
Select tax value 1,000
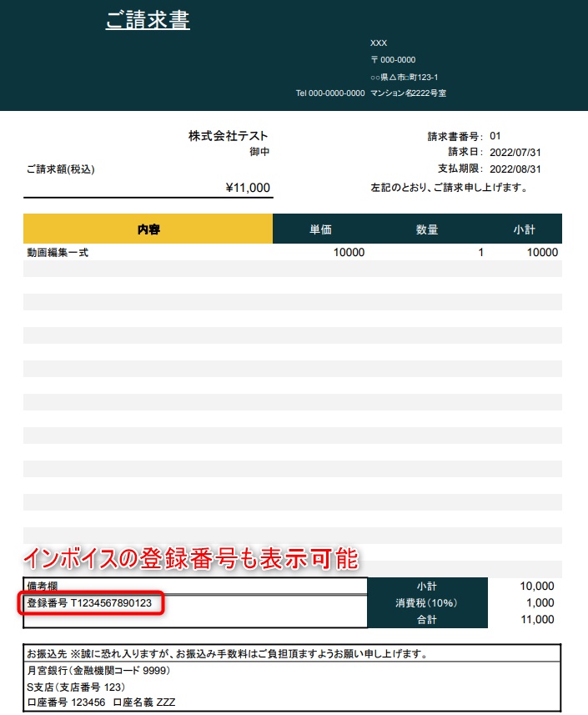[x=540, y=603]
